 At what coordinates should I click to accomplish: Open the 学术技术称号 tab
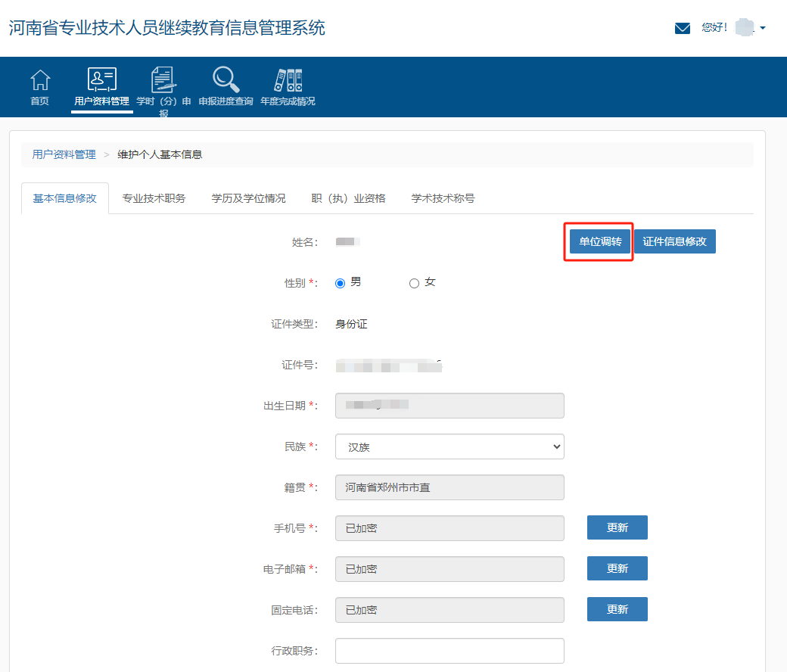[443, 198]
